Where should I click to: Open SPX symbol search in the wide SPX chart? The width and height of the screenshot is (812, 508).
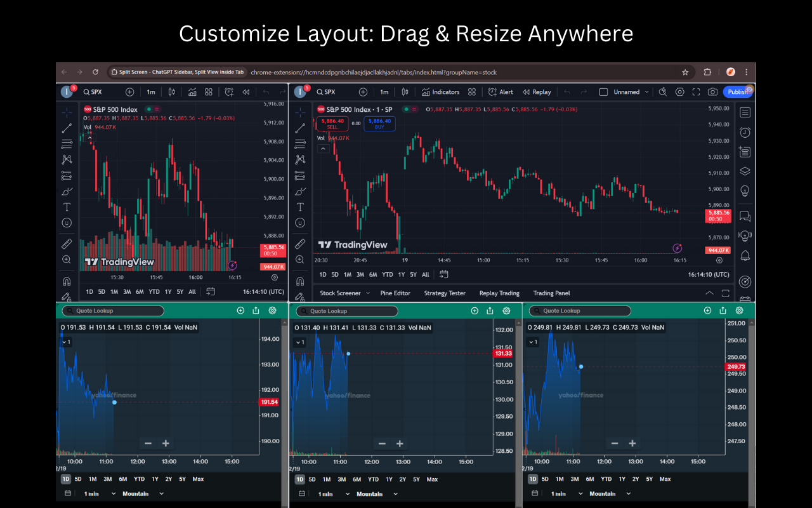click(x=325, y=92)
